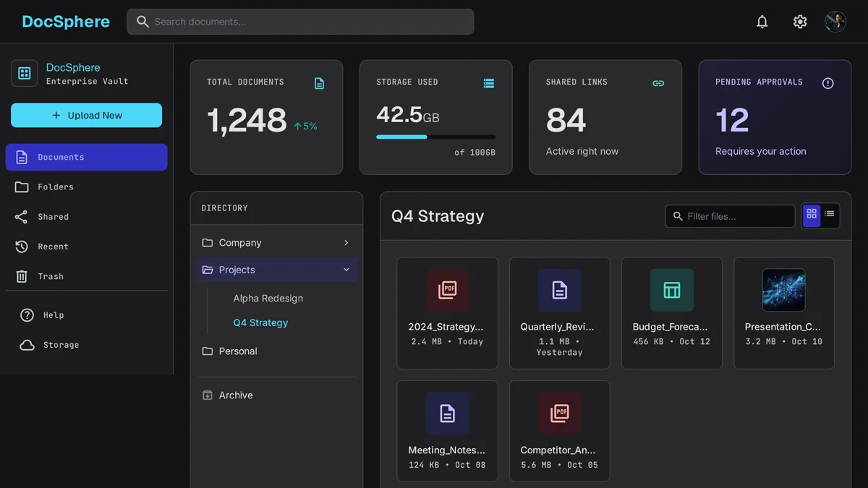The height and width of the screenshot is (488, 868).
Task: Collapse the Projects folder chevron
Action: pyautogui.click(x=346, y=270)
